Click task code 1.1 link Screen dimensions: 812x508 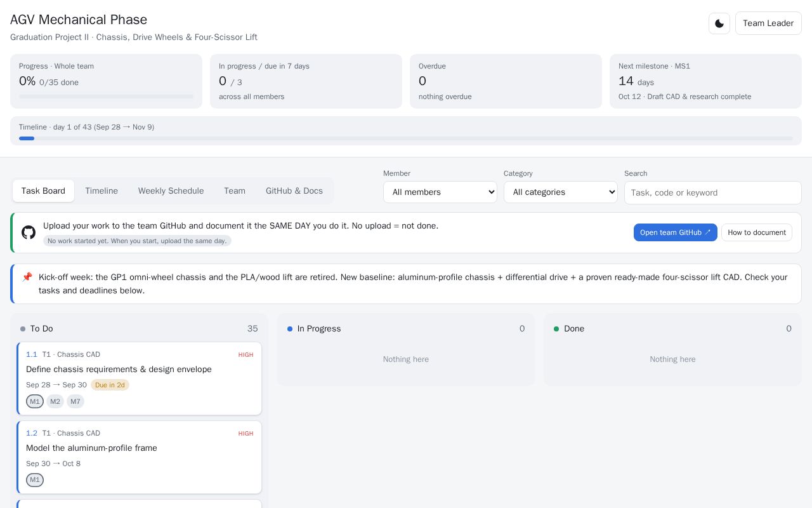(32, 354)
